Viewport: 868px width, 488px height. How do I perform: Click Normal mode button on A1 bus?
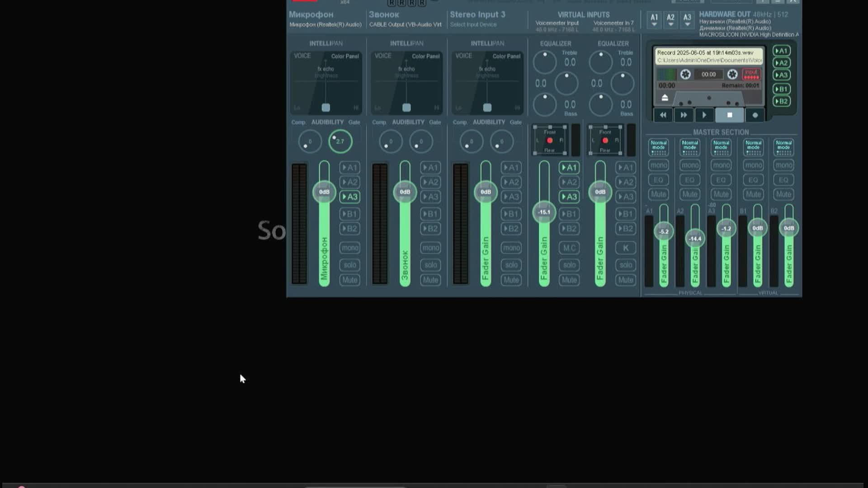click(658, 147)
